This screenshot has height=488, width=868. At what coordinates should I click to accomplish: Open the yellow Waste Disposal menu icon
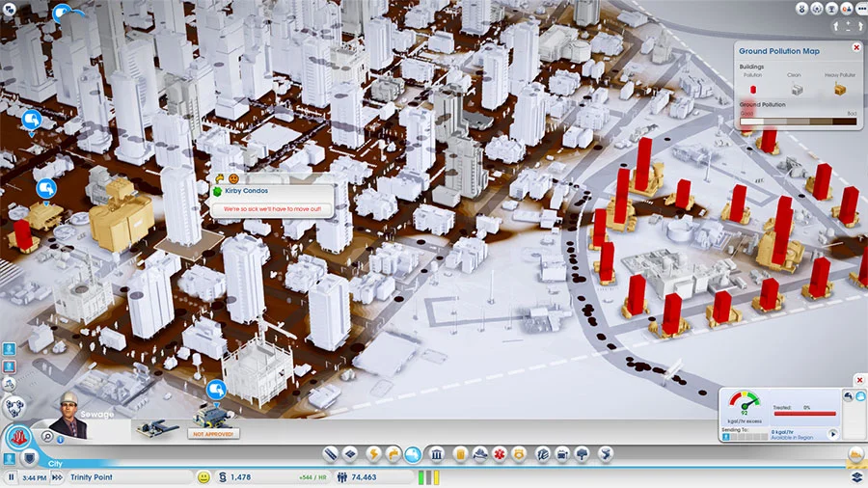[460, 454]
